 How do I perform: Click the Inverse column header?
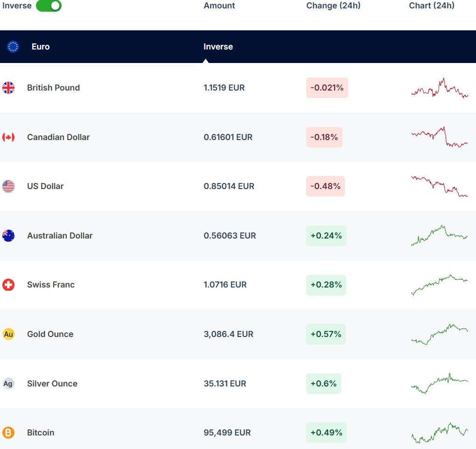218,47
